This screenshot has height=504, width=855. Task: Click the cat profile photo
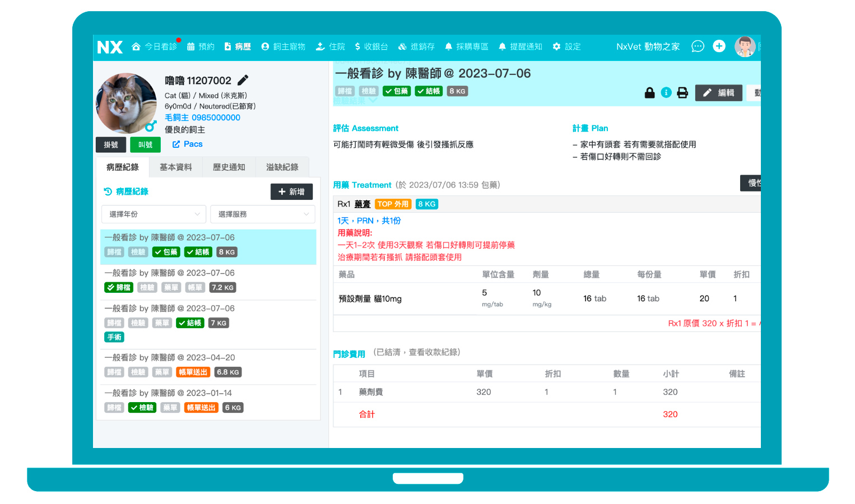tap(127, 103)
